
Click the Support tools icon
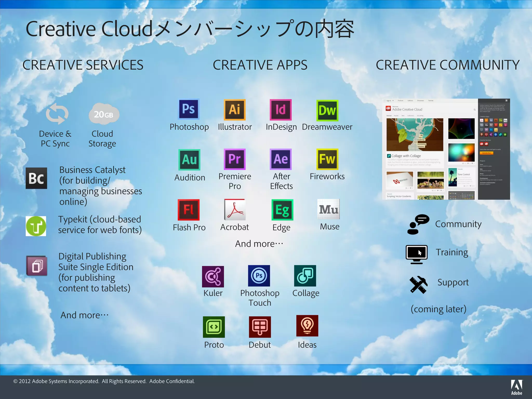[418, 285]
